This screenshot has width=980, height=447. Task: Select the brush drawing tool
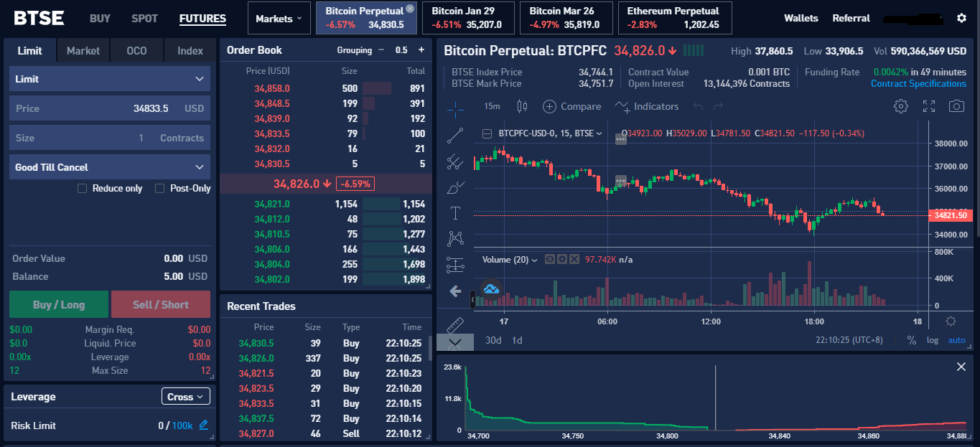pyautogui.click(x=454, y=188)
